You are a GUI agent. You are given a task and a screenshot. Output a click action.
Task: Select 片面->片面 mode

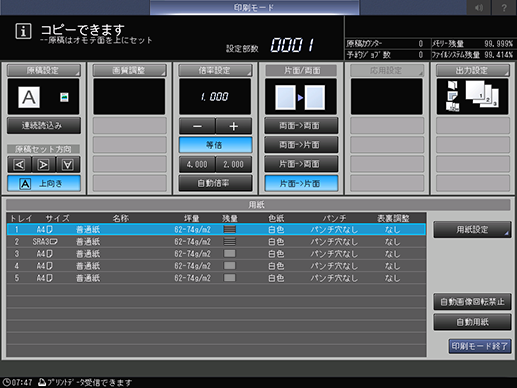[x=301, y=183]
